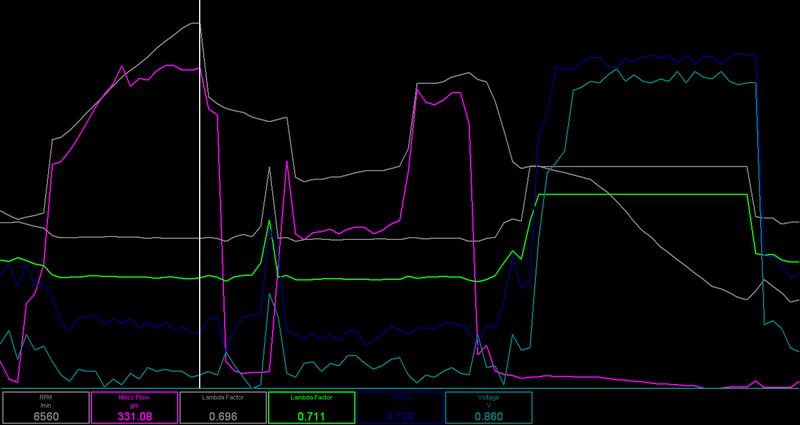Image resolution: width=800 pixels, height=425 pixels.
Task: Click the flat green lambda trace plateau
Action: click(x=640, y=194)
